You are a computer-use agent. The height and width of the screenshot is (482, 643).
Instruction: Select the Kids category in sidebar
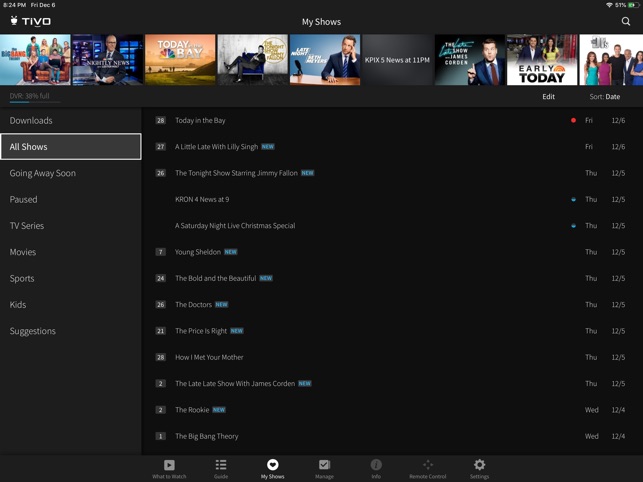tap(18, 305)
